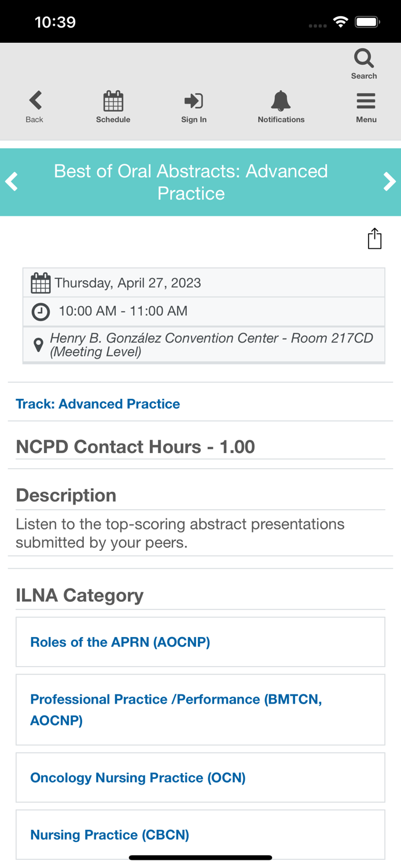Tap the calendar icon beside the date
The image size is (401, 868).
(41, 283)
